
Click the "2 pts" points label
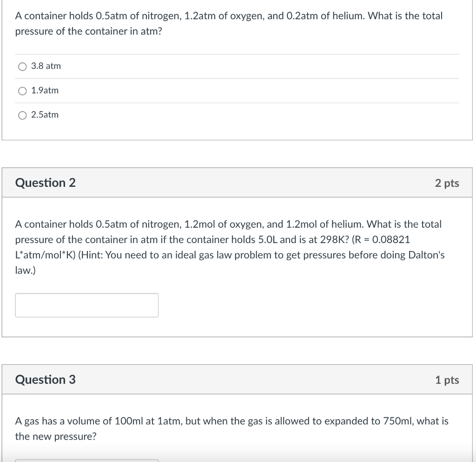(447, 183)
